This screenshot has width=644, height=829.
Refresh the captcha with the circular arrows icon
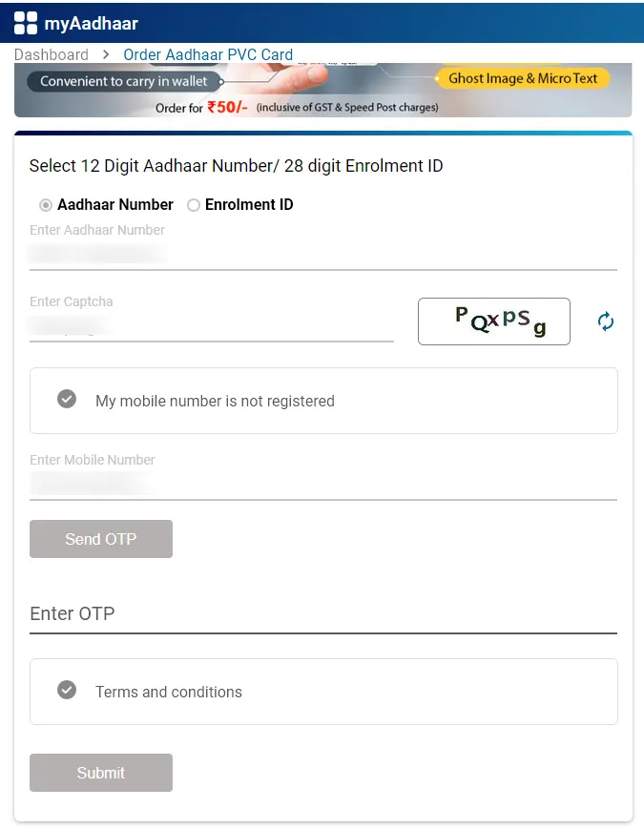(606, 321)
